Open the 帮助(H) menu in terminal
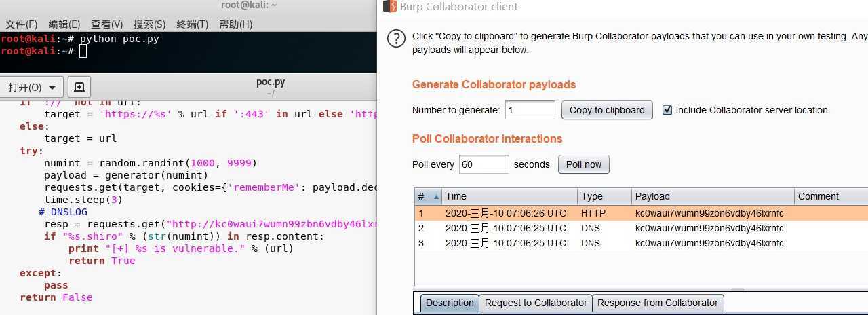 click(236, 24)
